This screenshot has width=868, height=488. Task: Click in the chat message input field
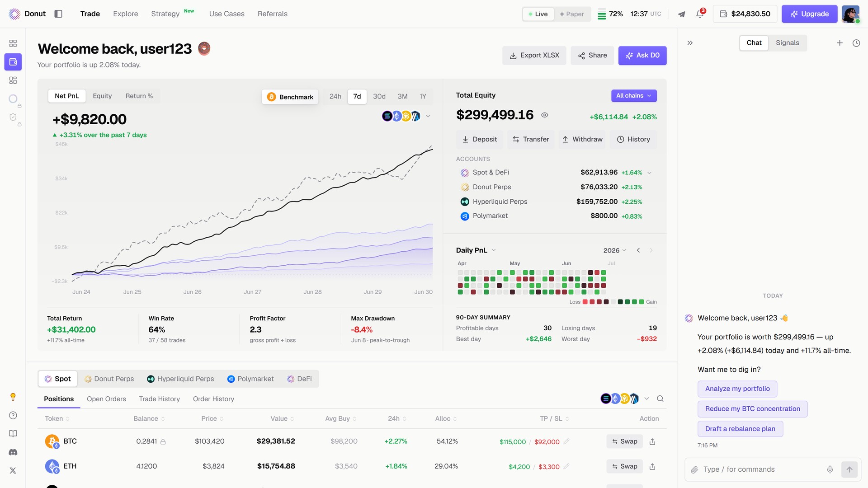pyautogui.click(x=762, y=469)
